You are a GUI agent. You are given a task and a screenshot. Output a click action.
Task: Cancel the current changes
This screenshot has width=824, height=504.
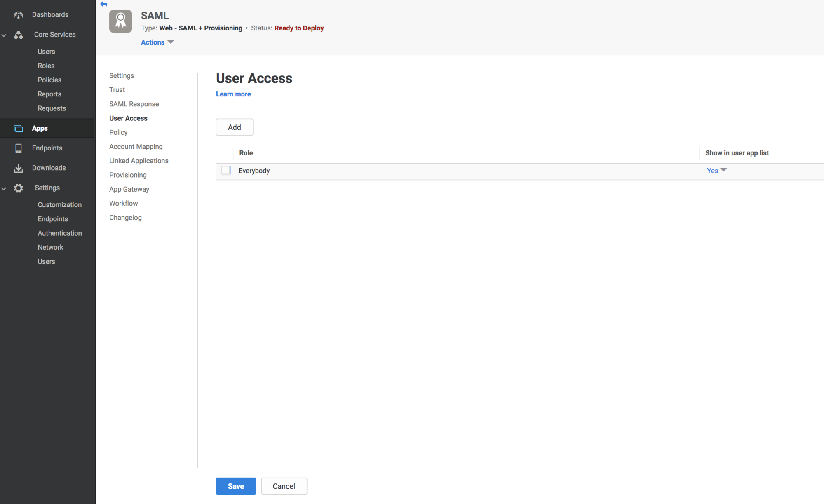click(284, 486)
